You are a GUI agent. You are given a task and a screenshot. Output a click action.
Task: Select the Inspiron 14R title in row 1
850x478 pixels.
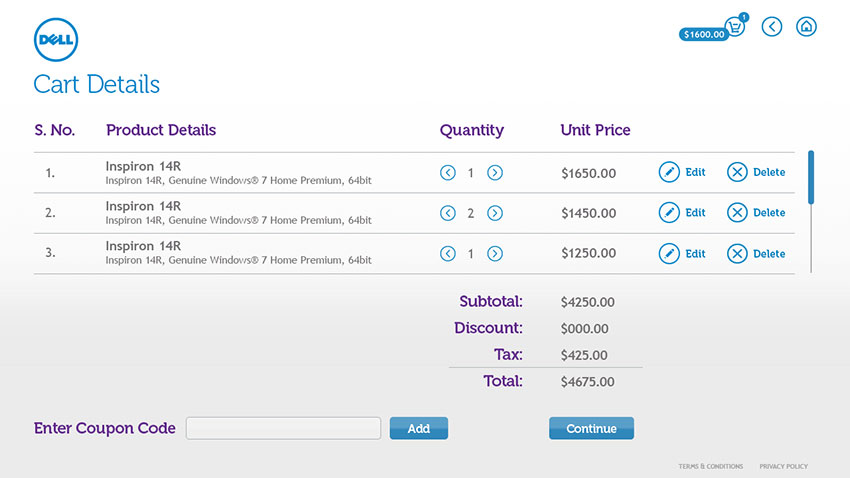(143, 166)
